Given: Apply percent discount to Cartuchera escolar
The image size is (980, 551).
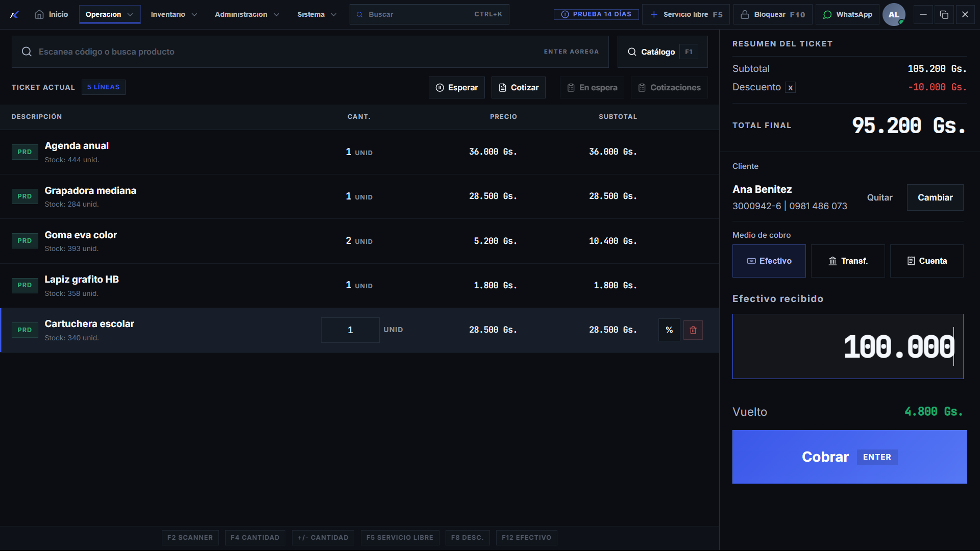Looking at the screenshot, I should coord(669,330).
